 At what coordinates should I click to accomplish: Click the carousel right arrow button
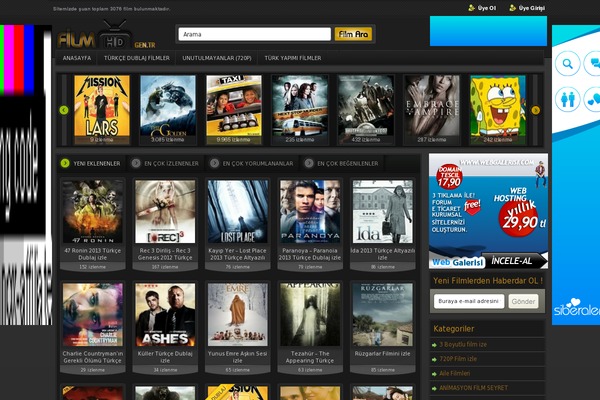click(x=535, y=110)
